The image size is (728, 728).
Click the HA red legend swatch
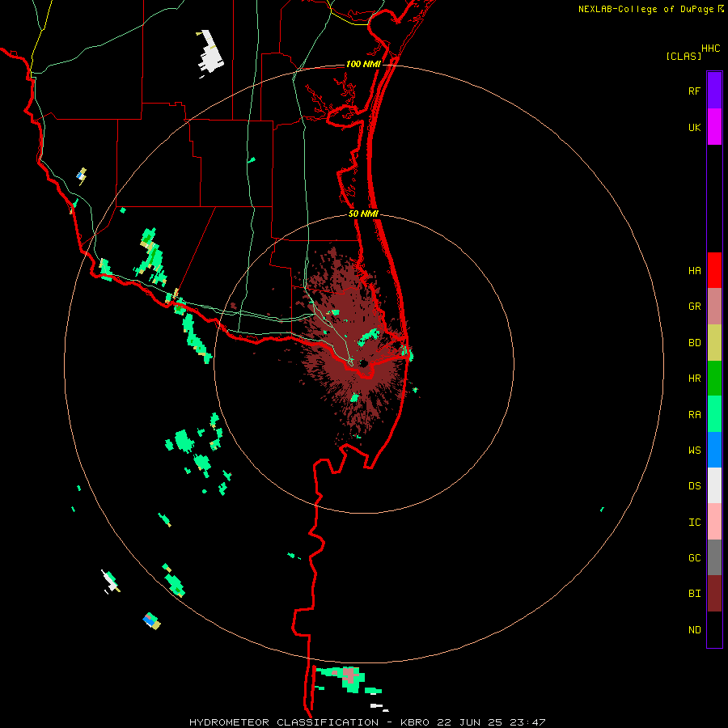click(714, 270)
